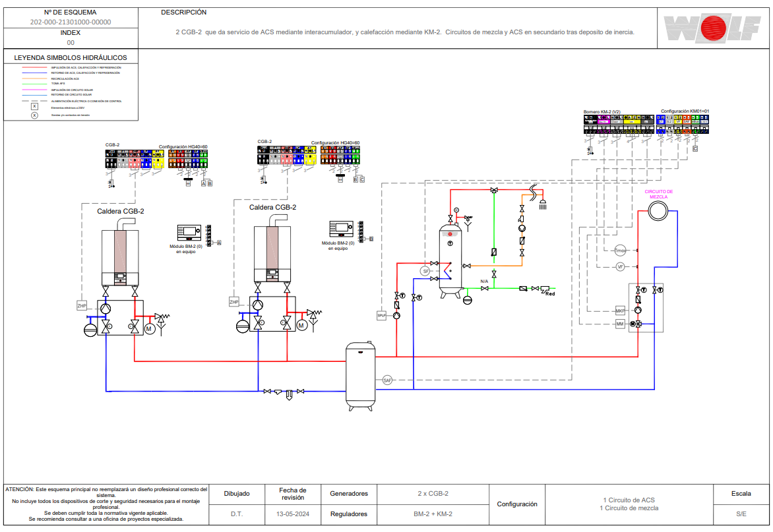Image resolution: width=773 pixels, height=532 pixels.
Task: Select the right Módulo BM-2 controller icon
Action: pos(341,229)
